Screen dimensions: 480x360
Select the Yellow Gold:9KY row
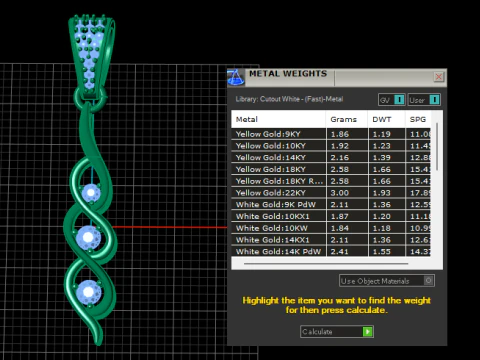[331, 134]
